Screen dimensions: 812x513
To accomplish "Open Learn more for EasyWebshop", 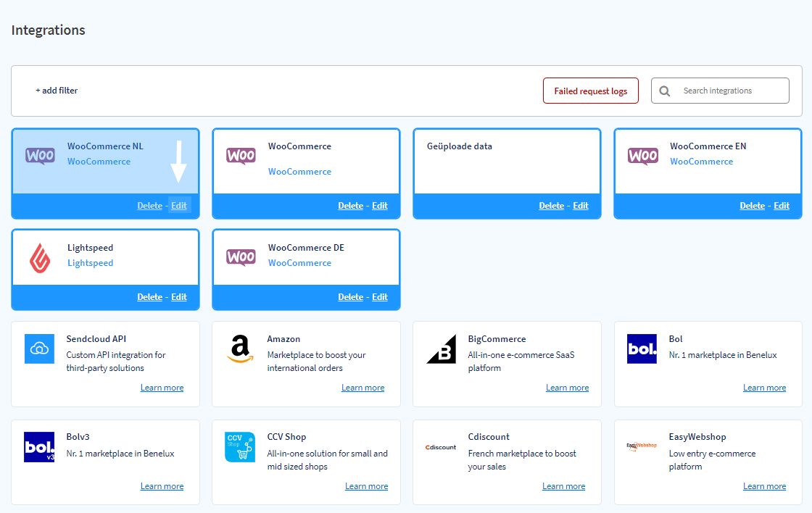I will pos(764,486).
